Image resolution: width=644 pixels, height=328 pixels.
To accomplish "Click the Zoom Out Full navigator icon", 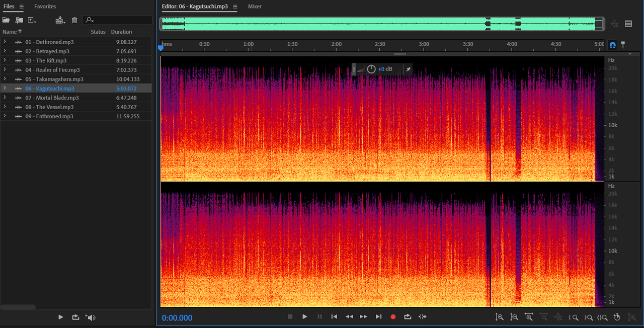I will [614, 24].
